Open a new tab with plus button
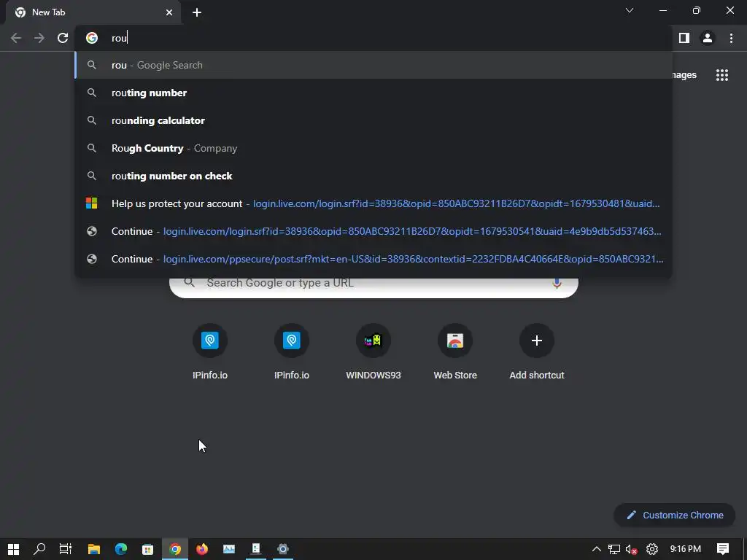The width and height of the screenshot is (747, 560). pos(197,12)
